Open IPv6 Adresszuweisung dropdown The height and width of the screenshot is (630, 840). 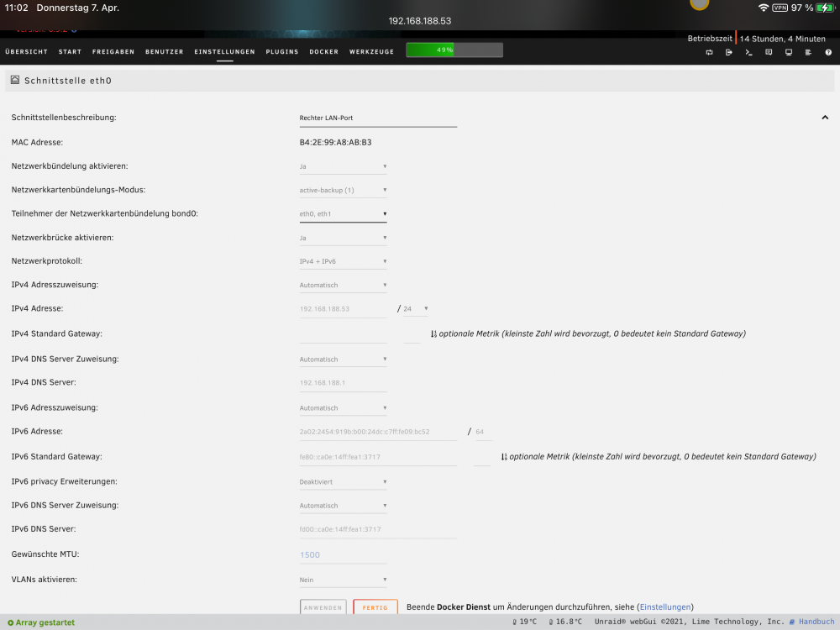tap(343, 408)
